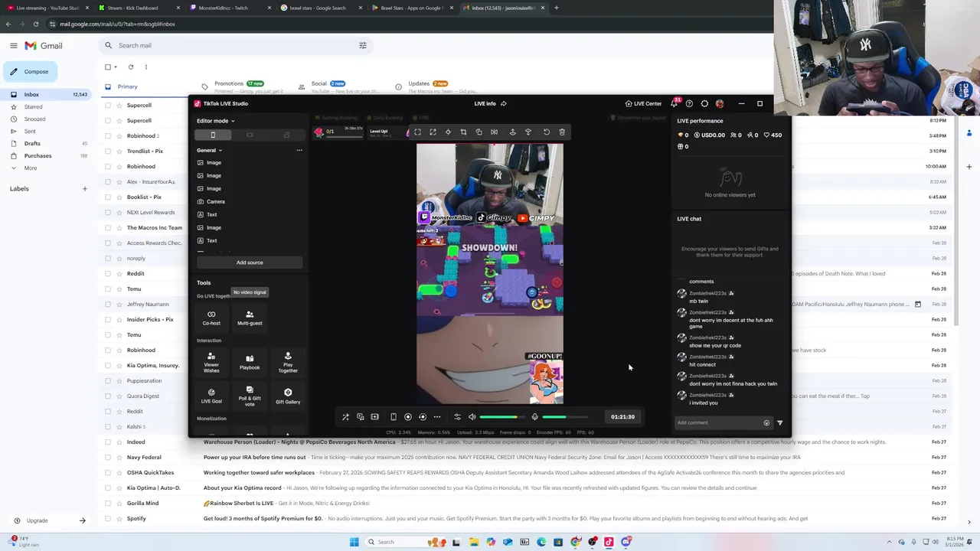Mute the microphone icon
This screenshot has height=551, width=980.
coord(534,417)
